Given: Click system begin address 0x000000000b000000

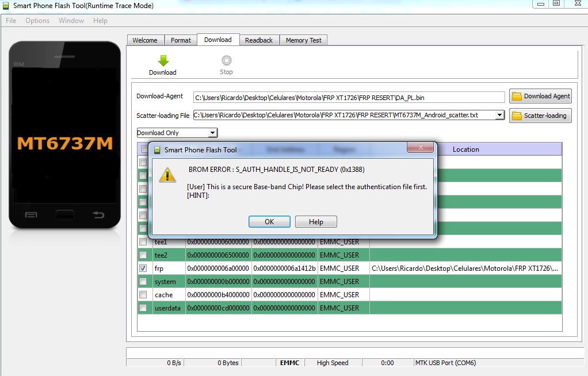Looking at the screenshot, I should point(218,282).
